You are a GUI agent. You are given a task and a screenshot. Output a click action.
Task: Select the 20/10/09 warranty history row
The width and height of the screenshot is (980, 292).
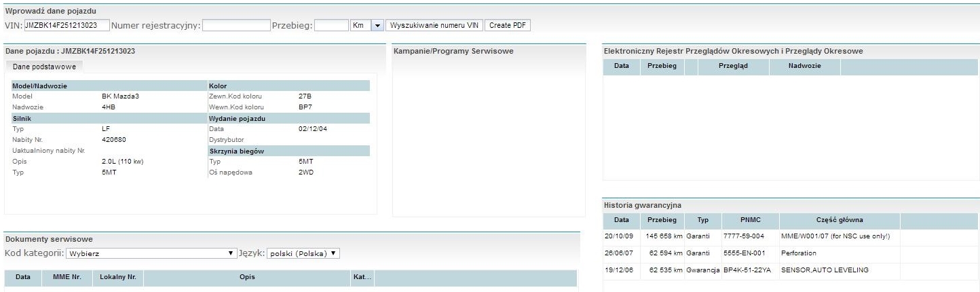pos(747,236)
